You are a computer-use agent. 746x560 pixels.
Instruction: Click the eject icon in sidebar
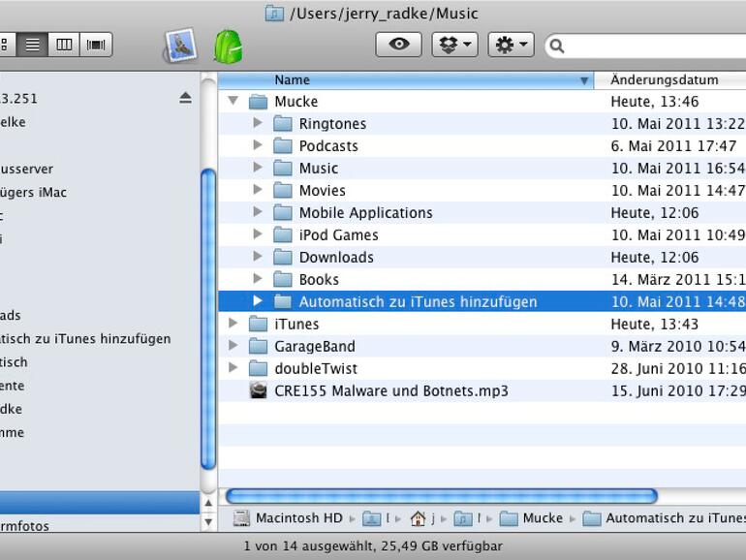click(186, 98)
